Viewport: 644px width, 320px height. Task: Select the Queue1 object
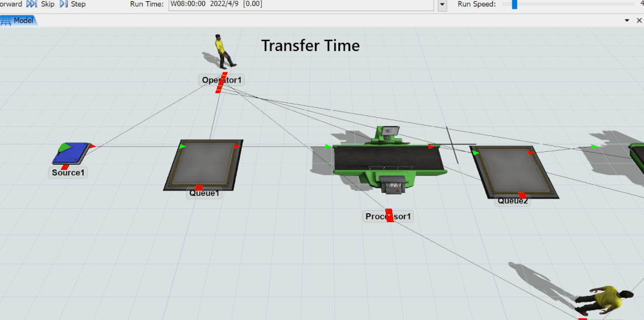pyautogui.click(x=203, y=164)
